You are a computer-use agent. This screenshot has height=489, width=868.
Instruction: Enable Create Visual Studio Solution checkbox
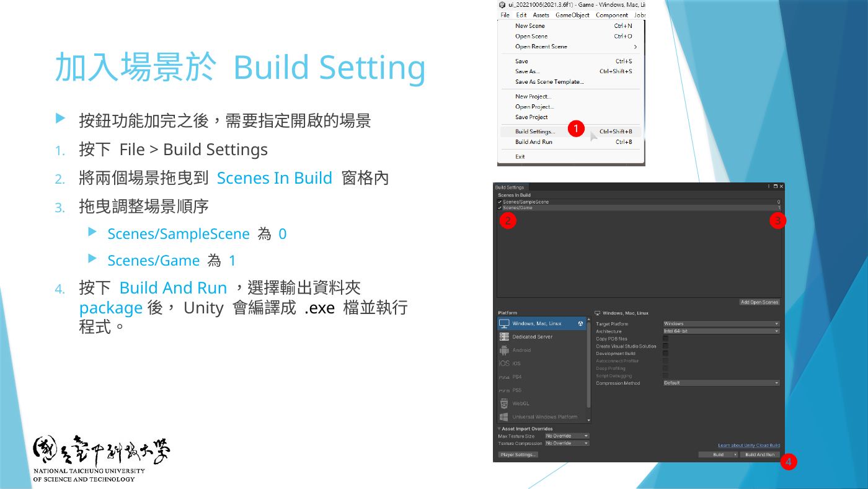point(666,346)
